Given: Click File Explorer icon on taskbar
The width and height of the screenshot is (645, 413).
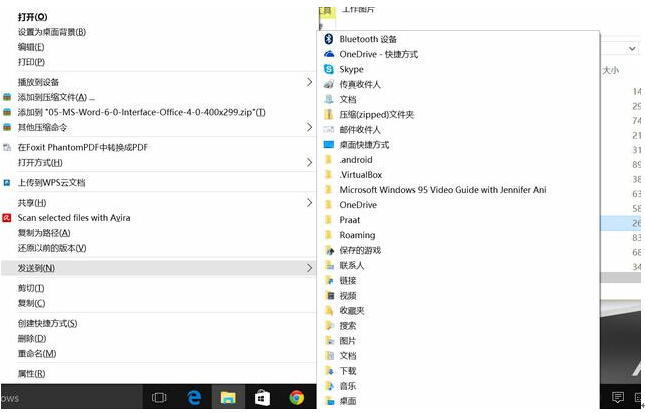Looking at the screenshot, I should tap(228, 397).
